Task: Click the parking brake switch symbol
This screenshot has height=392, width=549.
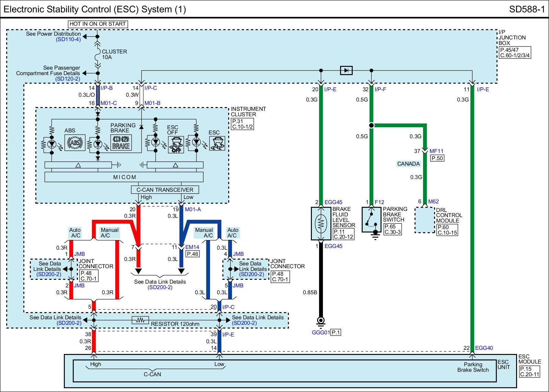Action: tap(371, 220)
